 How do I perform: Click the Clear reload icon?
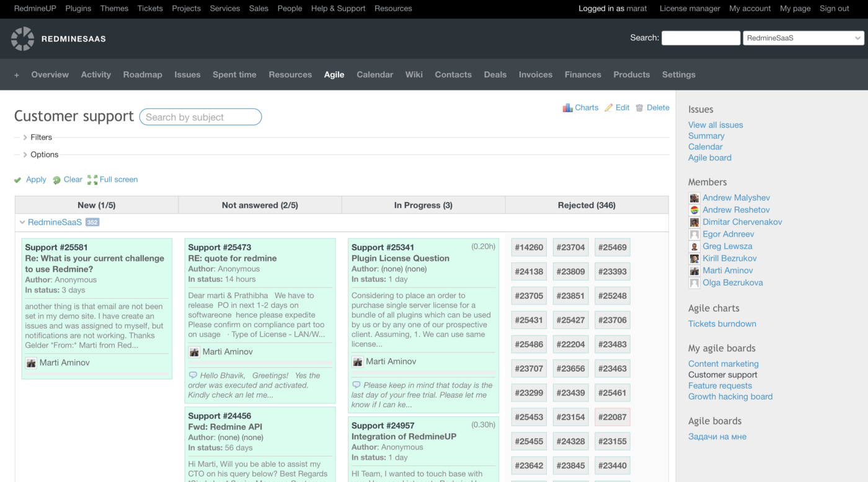pos(56,180)
